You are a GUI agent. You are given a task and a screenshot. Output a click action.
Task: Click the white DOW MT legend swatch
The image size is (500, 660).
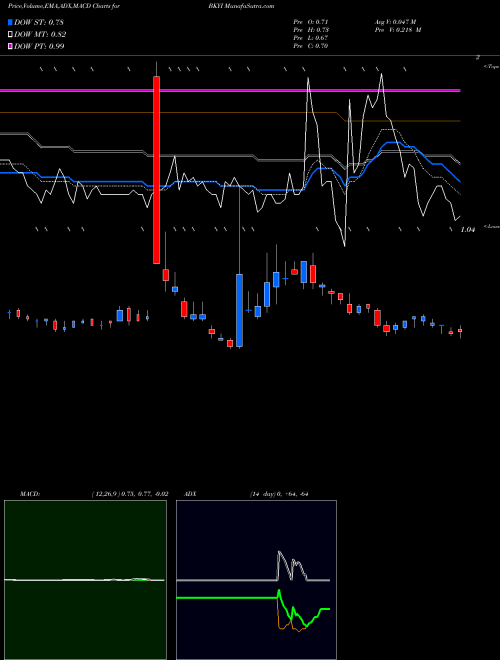[11, 35]
